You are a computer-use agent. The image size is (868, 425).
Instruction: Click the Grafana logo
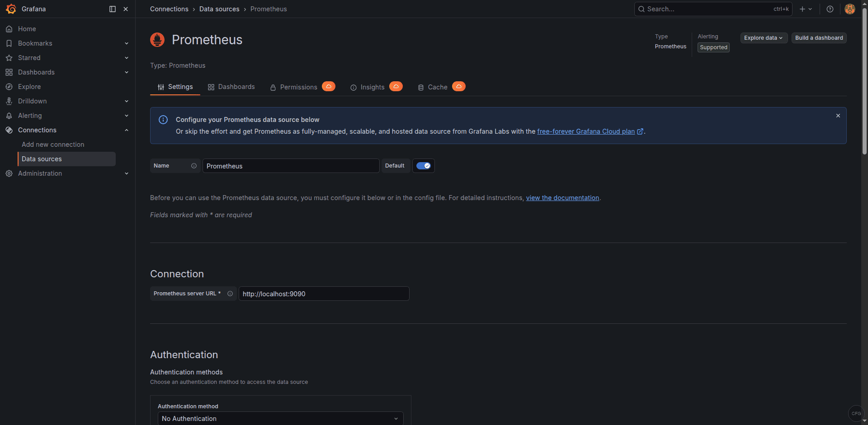(11, 9)
